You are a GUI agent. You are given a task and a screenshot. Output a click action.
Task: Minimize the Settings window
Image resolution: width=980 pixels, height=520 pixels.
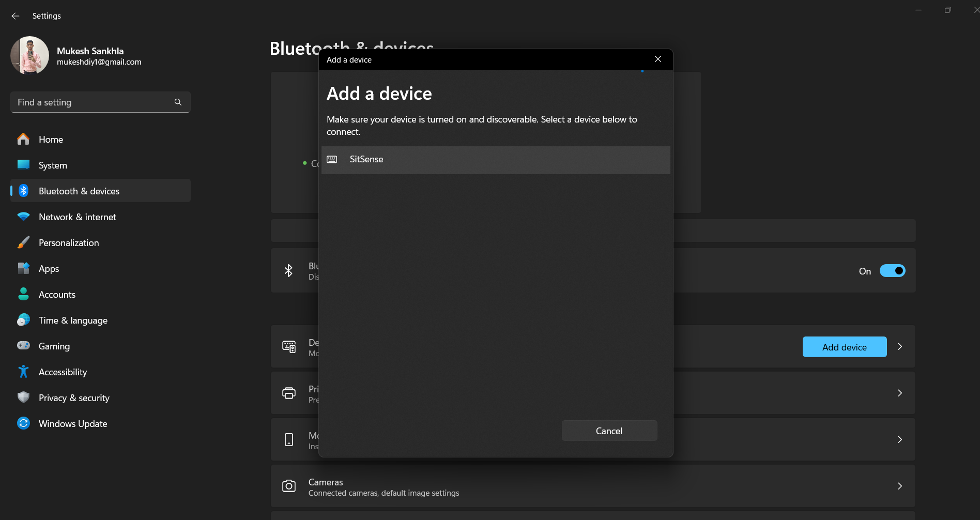pyautogui.click(x=918, y=10)
